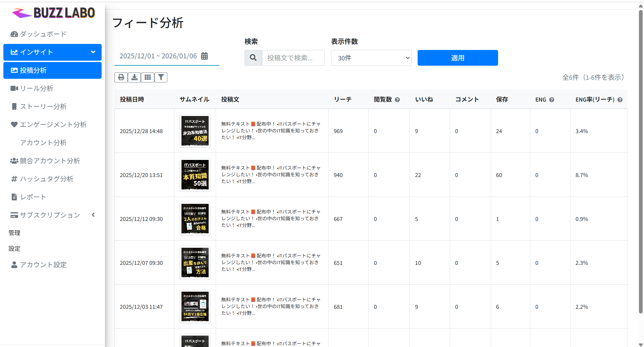The image size is (644, 347).
Task: Click the download icon in the table toolbar
Action: coord(134,77)
